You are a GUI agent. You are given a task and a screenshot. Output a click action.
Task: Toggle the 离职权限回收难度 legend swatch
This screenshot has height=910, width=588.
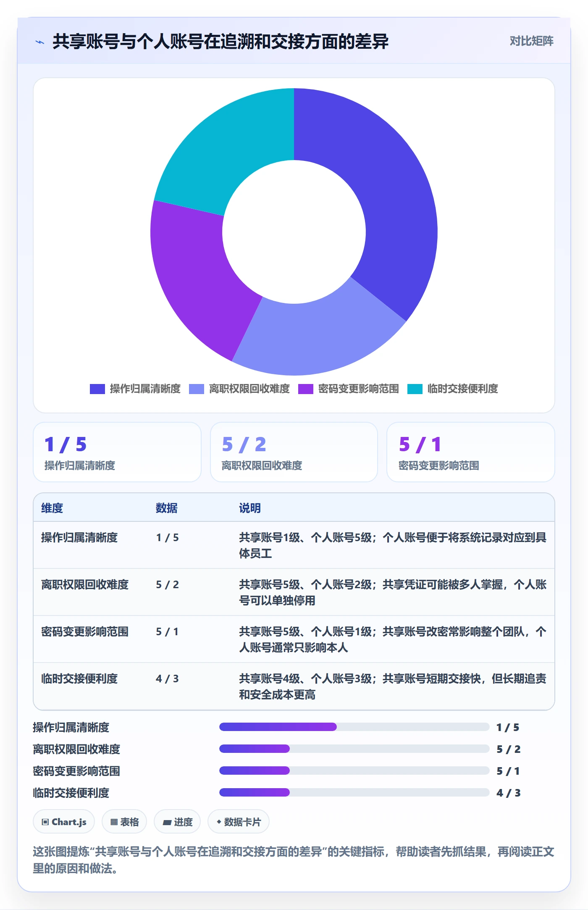(x=196, y=389)
